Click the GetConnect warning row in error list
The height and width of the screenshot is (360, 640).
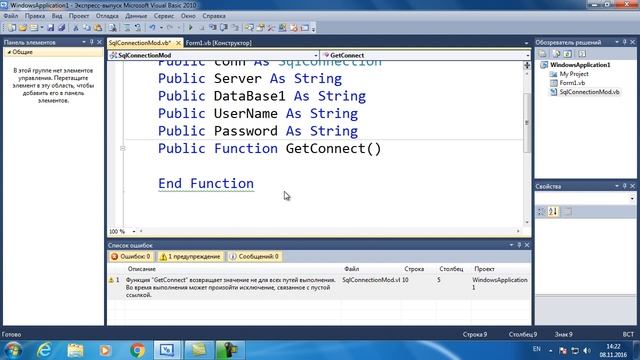319,287
